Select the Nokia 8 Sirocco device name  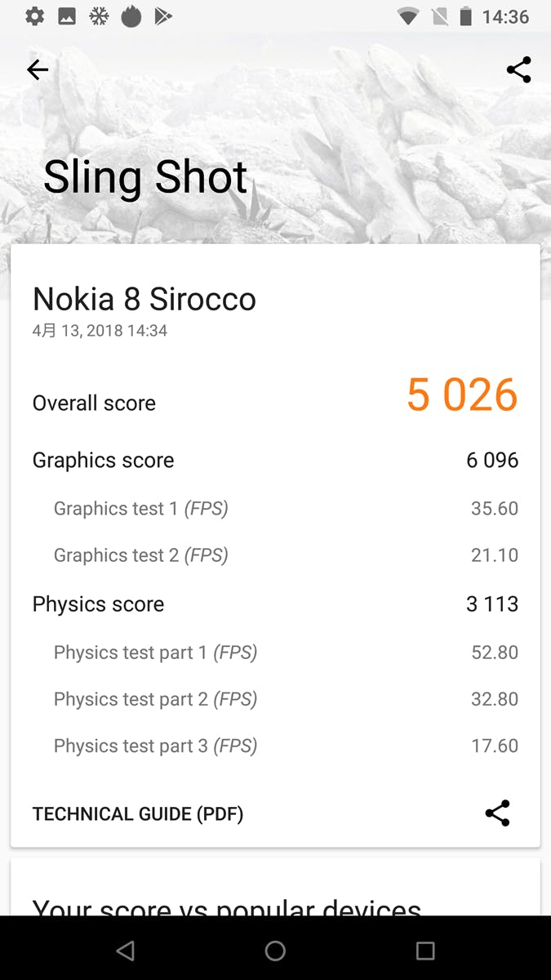pyautogui.click(x=144, y=299)
